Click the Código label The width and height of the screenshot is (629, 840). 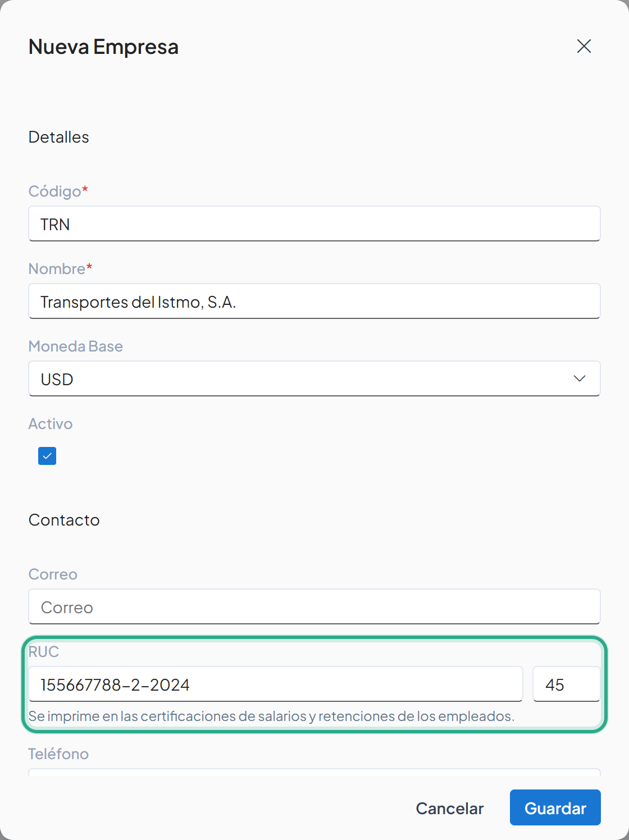coord(58,191)
